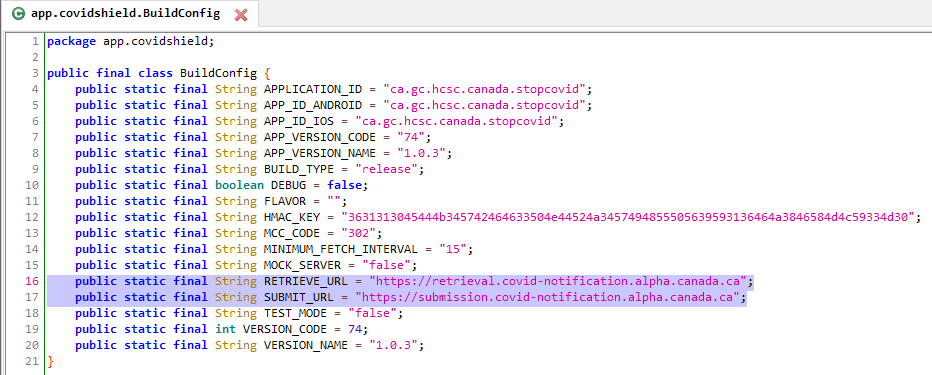Click the APP_ID_IOS identifier

299,122
